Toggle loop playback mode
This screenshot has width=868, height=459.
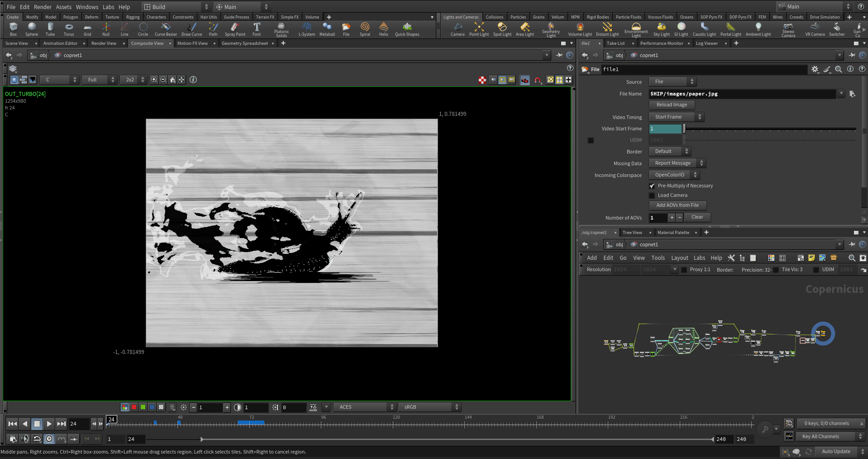tap(37, 439)
